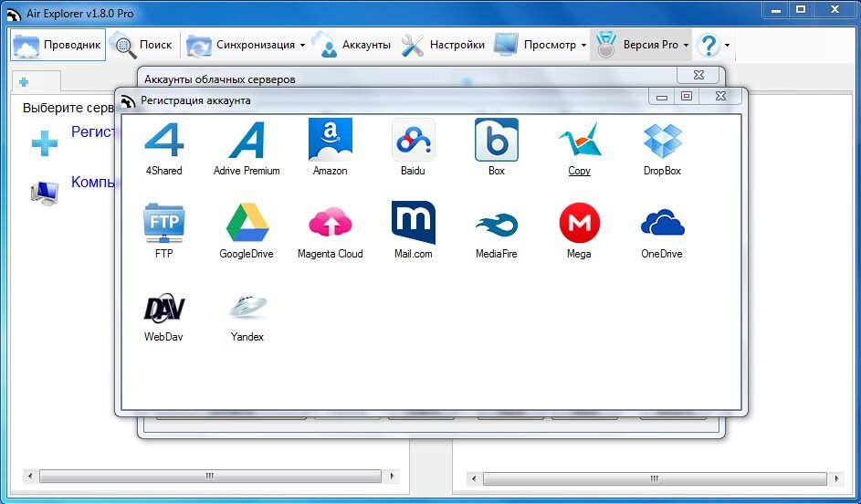This screenshot has height=504, width=861.
Task: Pick the Amazon cloud icon
Action: click(x=330, y=140)
